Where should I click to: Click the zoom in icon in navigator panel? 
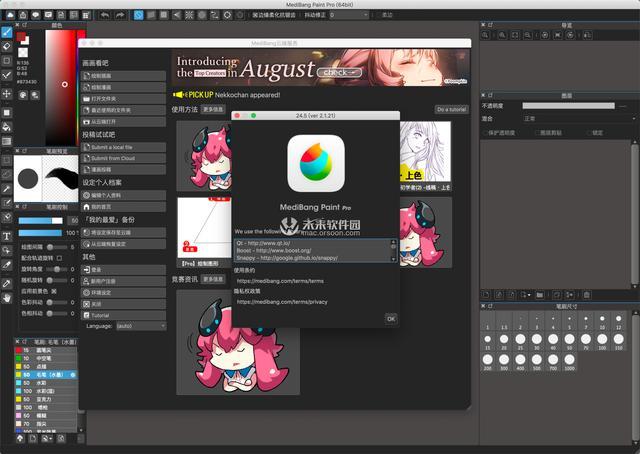502,35
